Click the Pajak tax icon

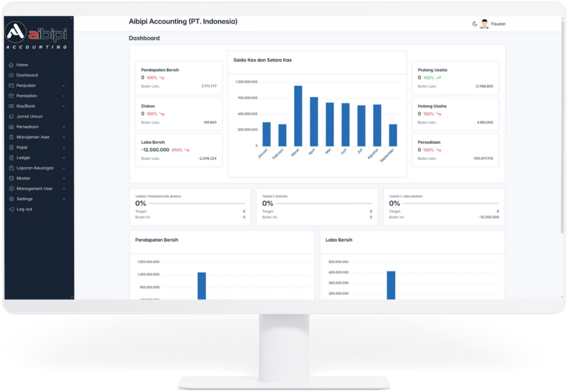11,148
